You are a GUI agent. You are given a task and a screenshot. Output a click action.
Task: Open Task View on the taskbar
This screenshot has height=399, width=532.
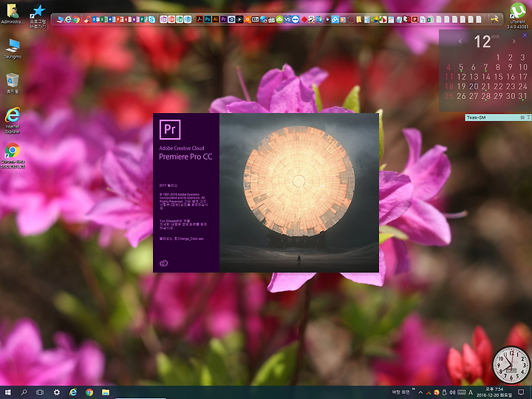40,392
